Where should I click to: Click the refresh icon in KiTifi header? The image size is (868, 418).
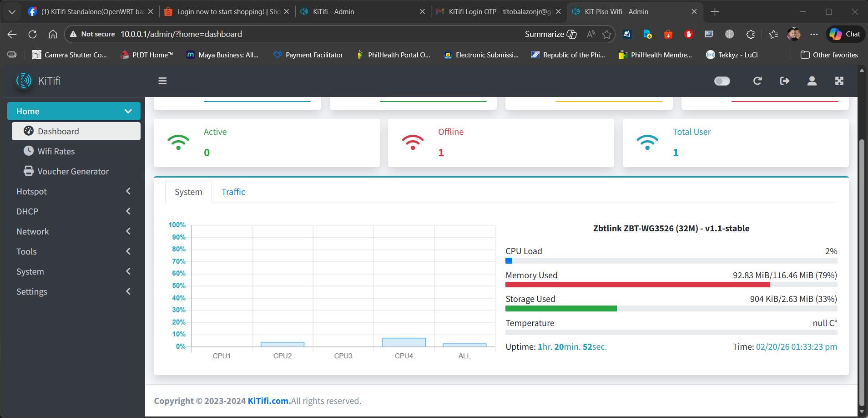click(757, 81)
